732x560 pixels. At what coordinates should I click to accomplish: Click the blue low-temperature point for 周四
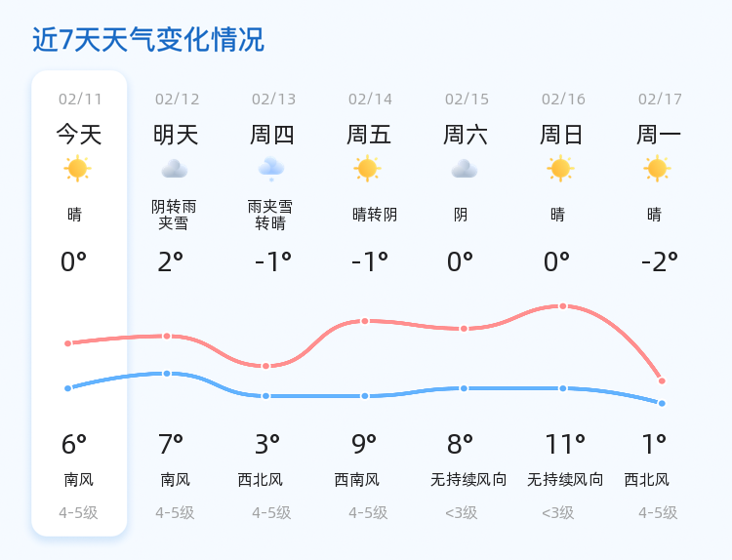point(265,396)
